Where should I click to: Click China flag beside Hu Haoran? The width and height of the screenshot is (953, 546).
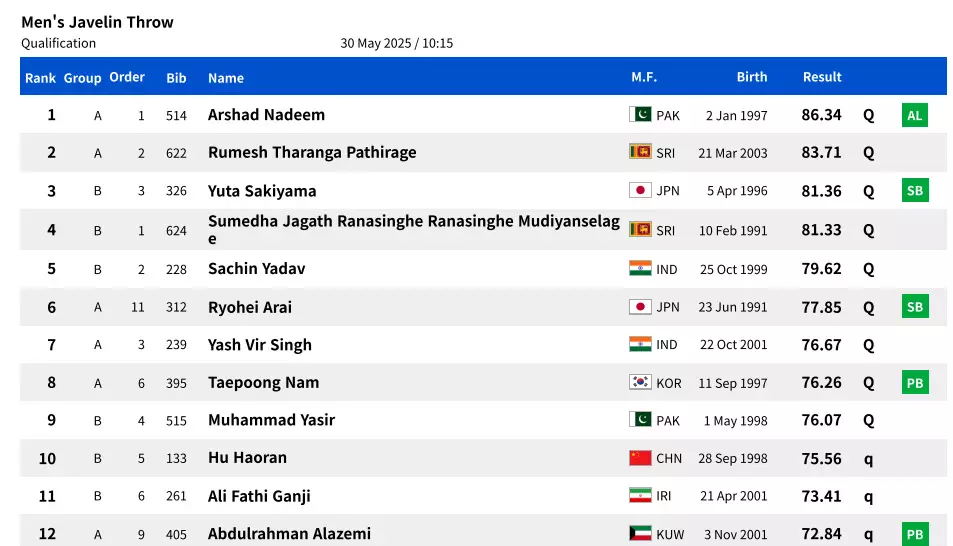pyautogui.click(x=640, y=458)
